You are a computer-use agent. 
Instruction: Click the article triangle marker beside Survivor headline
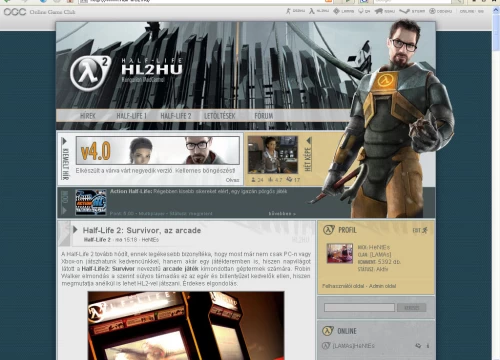[75, 230]
